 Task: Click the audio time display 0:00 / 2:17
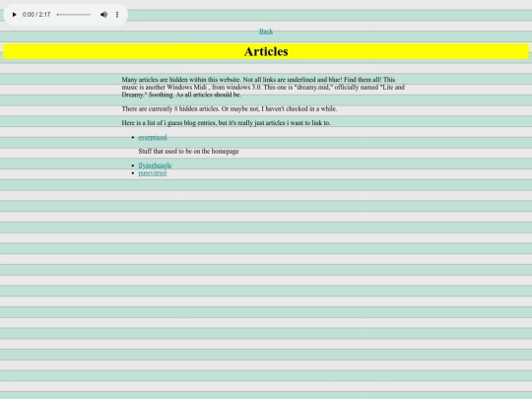[36, 15]
